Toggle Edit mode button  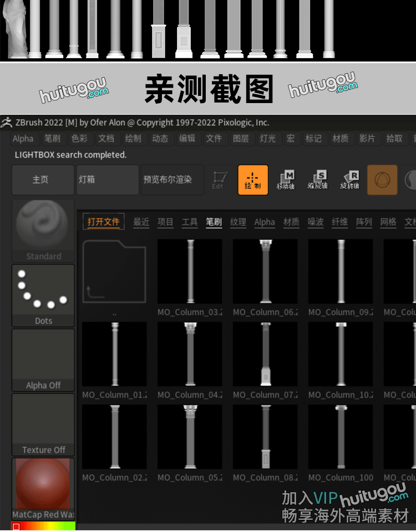[x=220, y=180]
